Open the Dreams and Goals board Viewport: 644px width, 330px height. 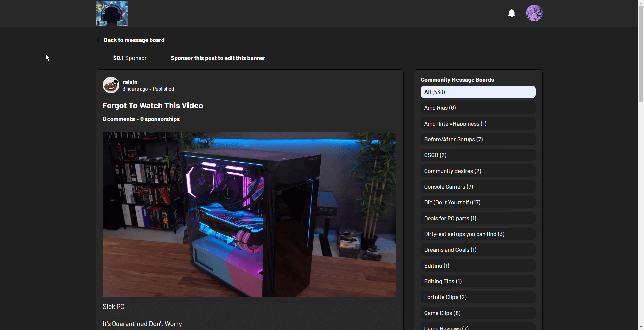[x=478, y=249]
